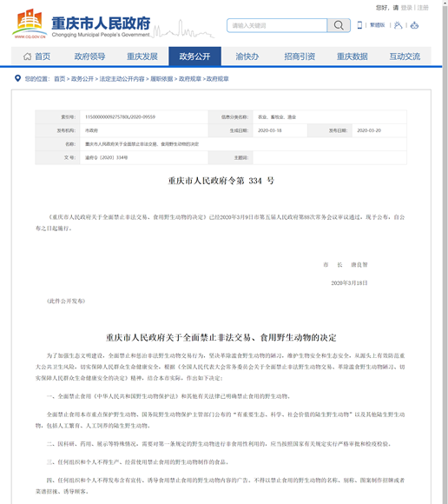Click the category value 农业、畜牧业、渔业
The image size is (448, 504).
pos(277,117)
